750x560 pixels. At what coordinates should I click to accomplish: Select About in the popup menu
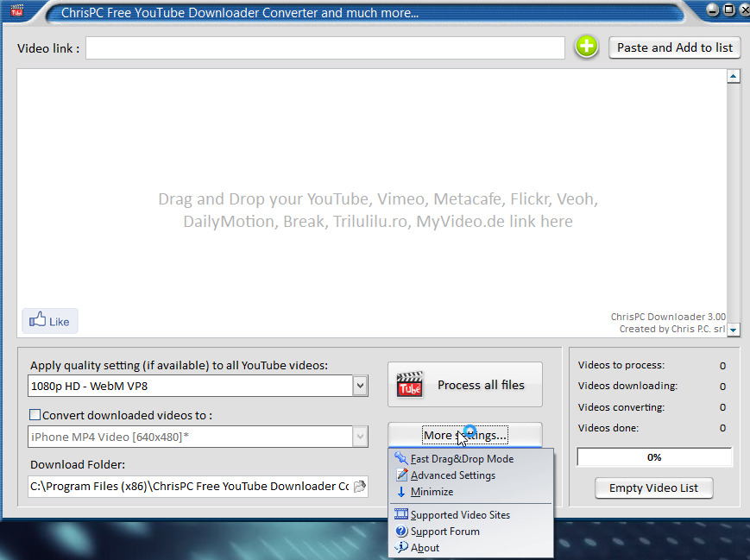[471, 548]
